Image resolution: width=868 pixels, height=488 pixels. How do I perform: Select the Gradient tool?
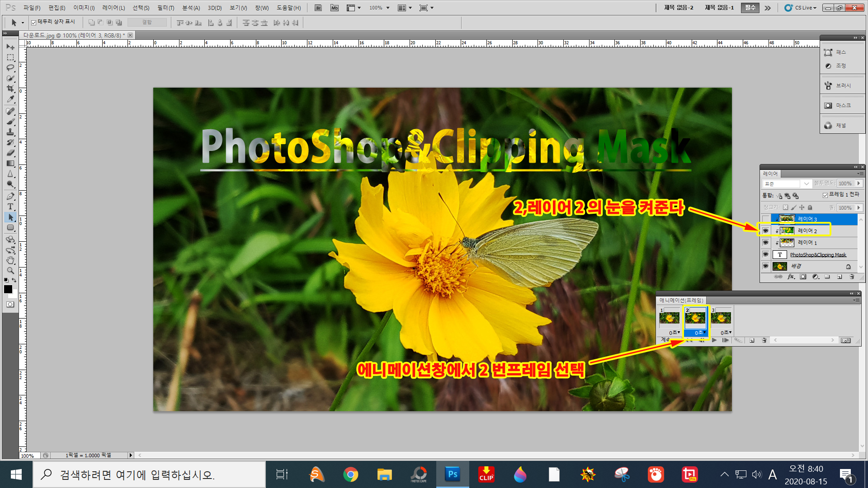(10, 163)
